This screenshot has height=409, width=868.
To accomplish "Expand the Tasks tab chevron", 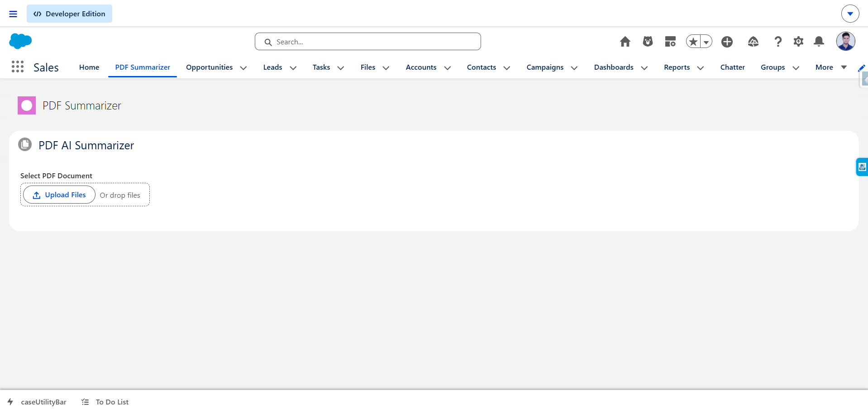I will pyautogui.click(x=341, y=68).
